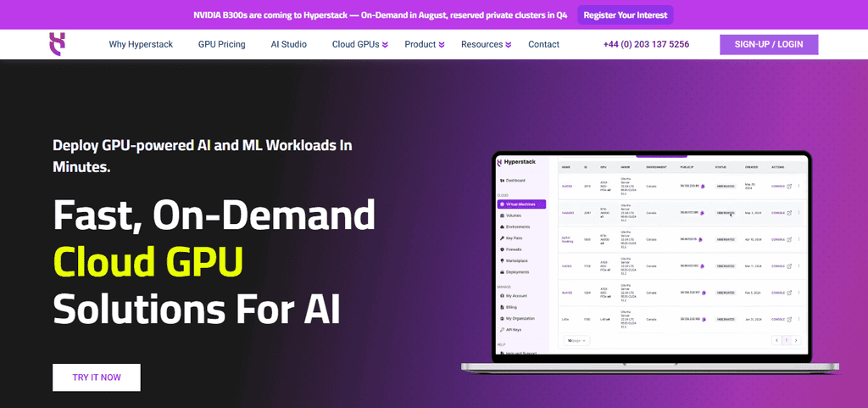Open the Key Pairs icon in the mockup sidebar
Viewport: 868px width, 408px height.
coord(502,238)
